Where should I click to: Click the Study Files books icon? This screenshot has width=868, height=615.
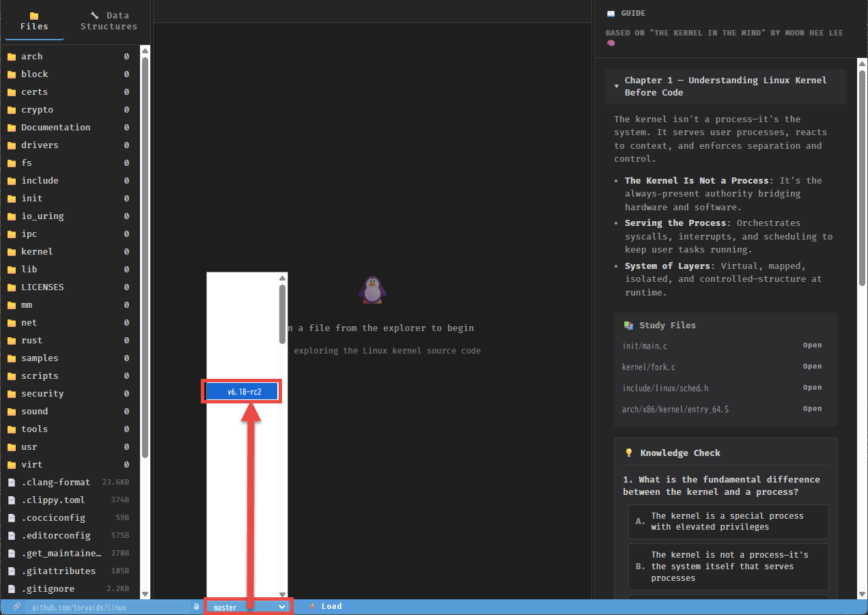coord(628,326)
